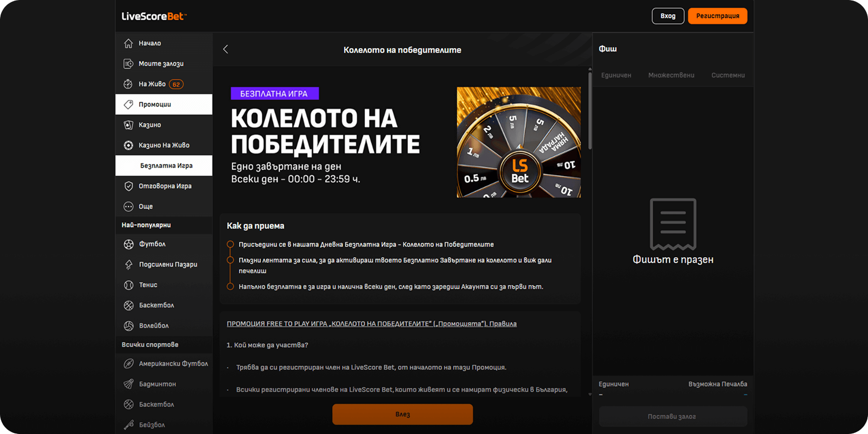The width and height of the screenshot is (868, 434).
Task: Click the tag icon beside Промоции
Action: pyautogui.click(x=129, y=104)
